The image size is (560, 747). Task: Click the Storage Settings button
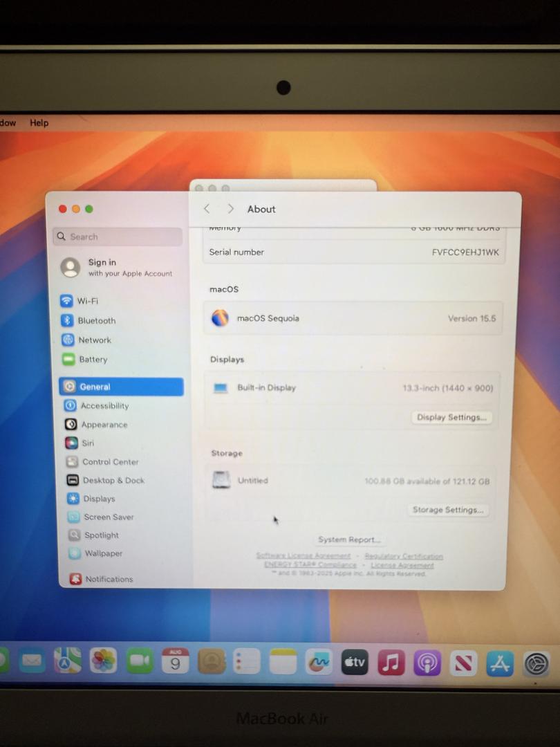[447, 510]
